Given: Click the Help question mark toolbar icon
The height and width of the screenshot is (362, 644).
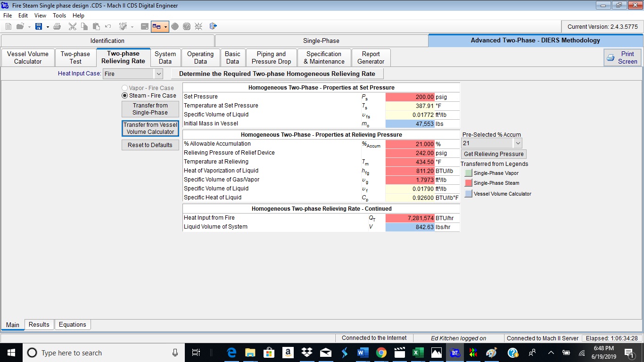Looking at the screenshot, I should pos(187,26).
